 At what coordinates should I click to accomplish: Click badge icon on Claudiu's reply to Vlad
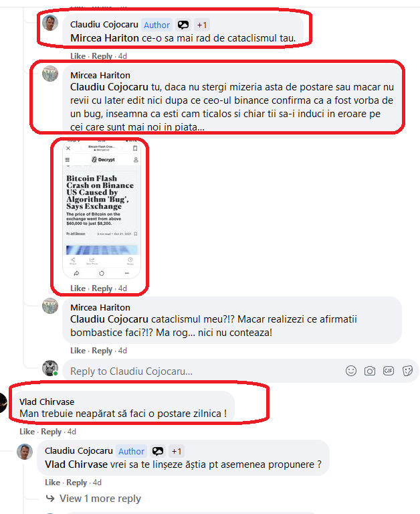pos(158,451)
